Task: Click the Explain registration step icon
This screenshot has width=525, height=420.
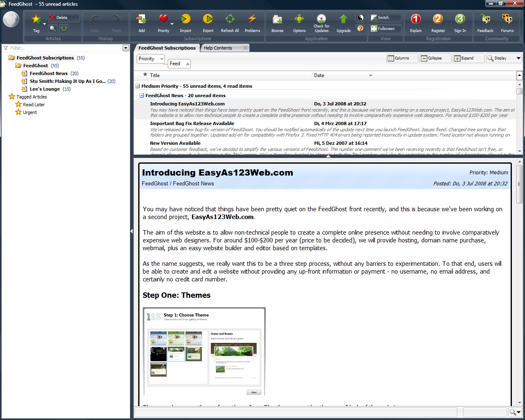Action: pyautogui.click(x=415, y=20)
